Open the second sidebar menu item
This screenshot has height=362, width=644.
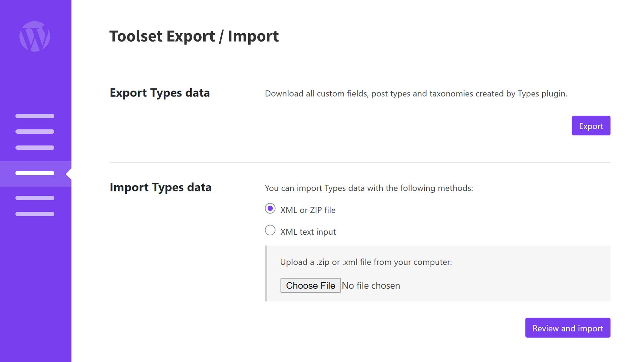click(35, 132)
